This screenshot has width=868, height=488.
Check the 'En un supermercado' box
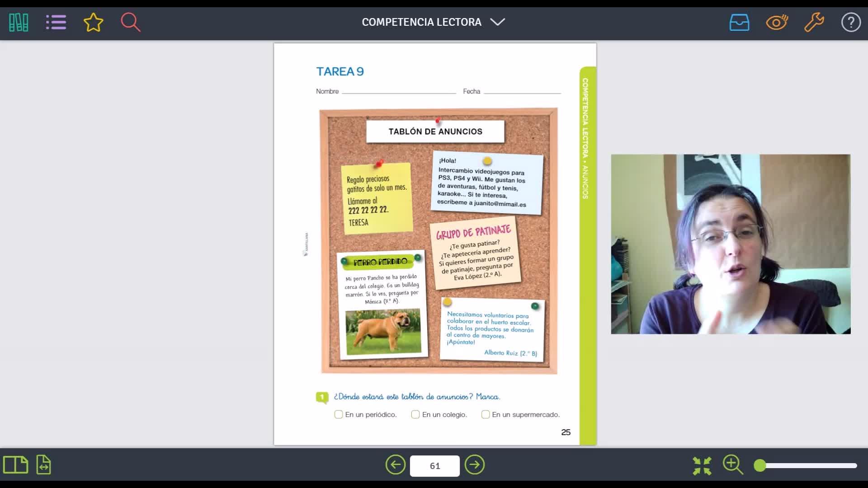click(x=486, y=414)
